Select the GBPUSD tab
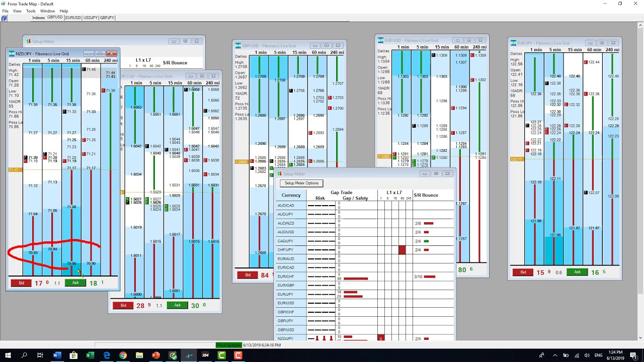The height and width of the screenshot is (362, 644). (55, 18)
